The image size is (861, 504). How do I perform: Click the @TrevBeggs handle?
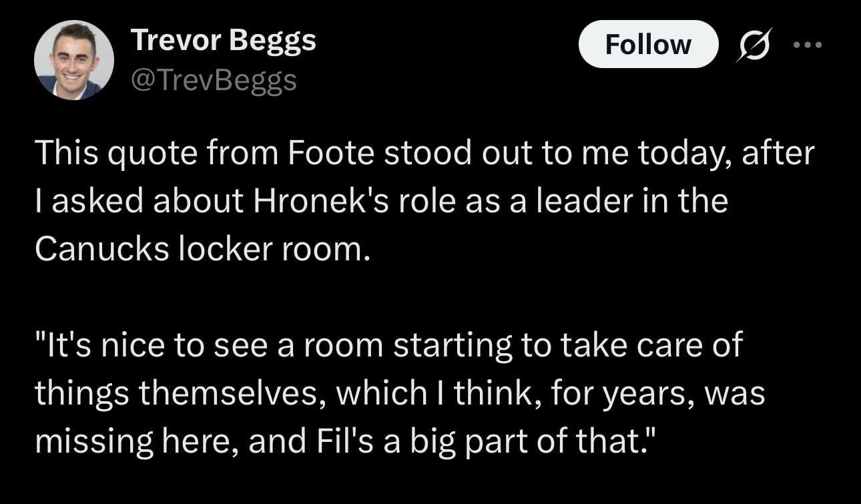tap(214, 80)
